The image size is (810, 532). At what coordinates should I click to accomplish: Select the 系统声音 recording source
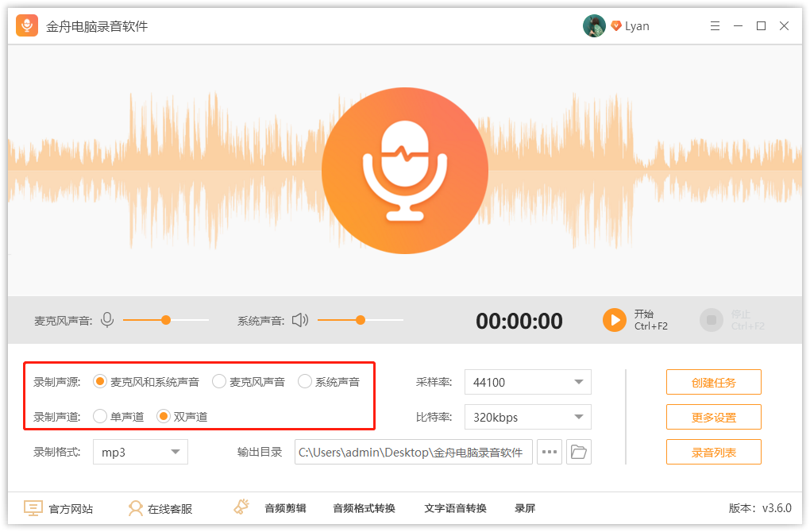pos(304,381)
